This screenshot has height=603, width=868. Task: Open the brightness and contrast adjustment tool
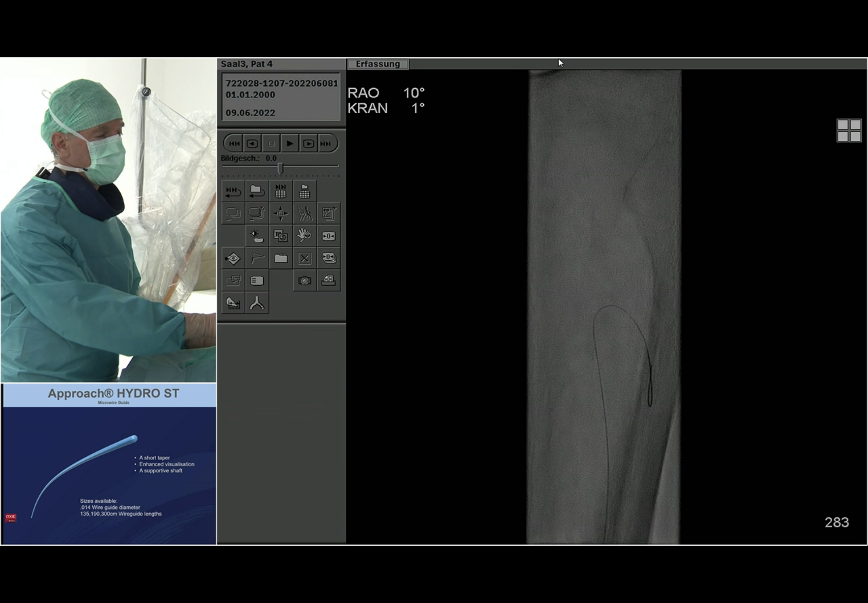point(257,236)
